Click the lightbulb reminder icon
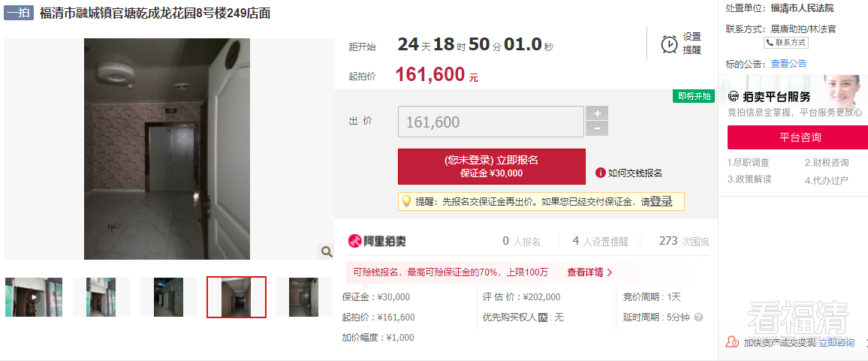The width and height of the screenshot is (868, 361). tap(406, 201)
